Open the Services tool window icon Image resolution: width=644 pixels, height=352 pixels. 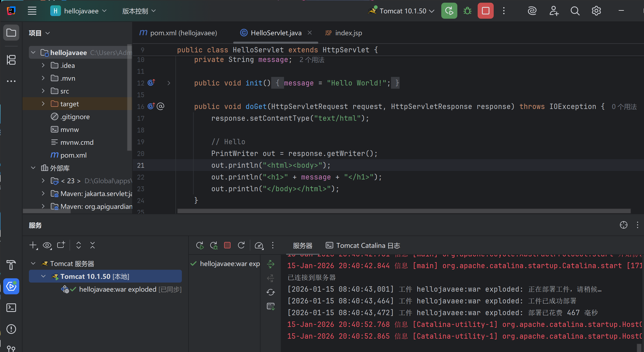[11, 286]
